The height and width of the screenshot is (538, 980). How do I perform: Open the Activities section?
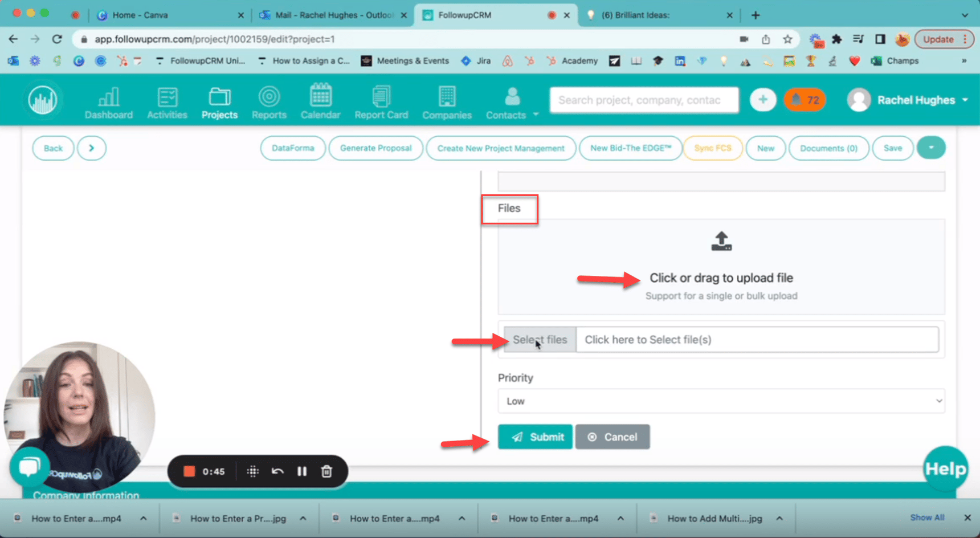click(167, 101)
